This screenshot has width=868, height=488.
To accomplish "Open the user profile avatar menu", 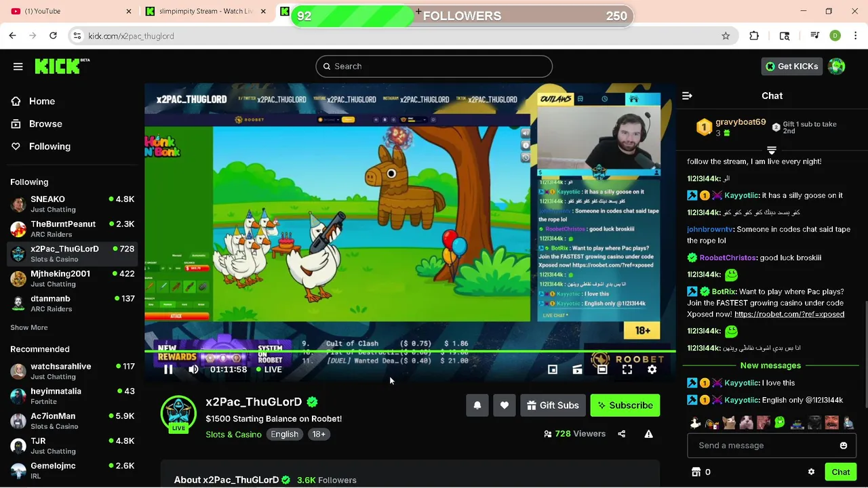I will [836, 66].
